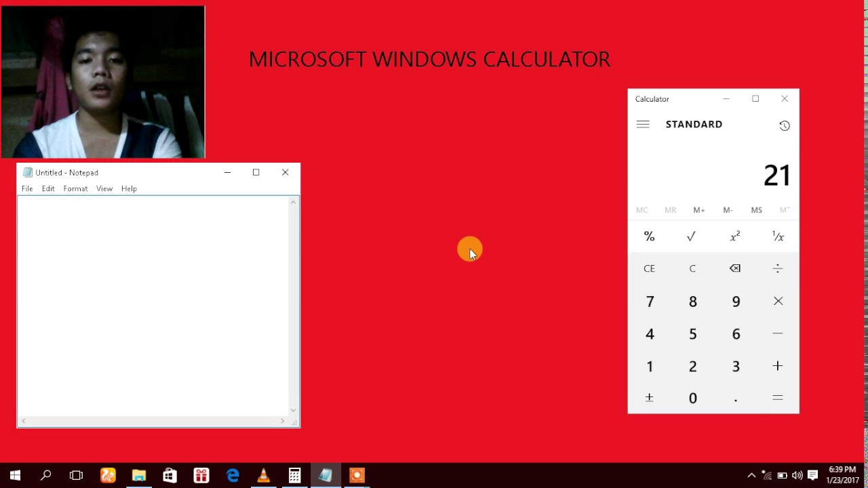Viewport: 868px width, 488px height.
Task: Click digit 5 on the Calculator
Action: tap(692, 334)
